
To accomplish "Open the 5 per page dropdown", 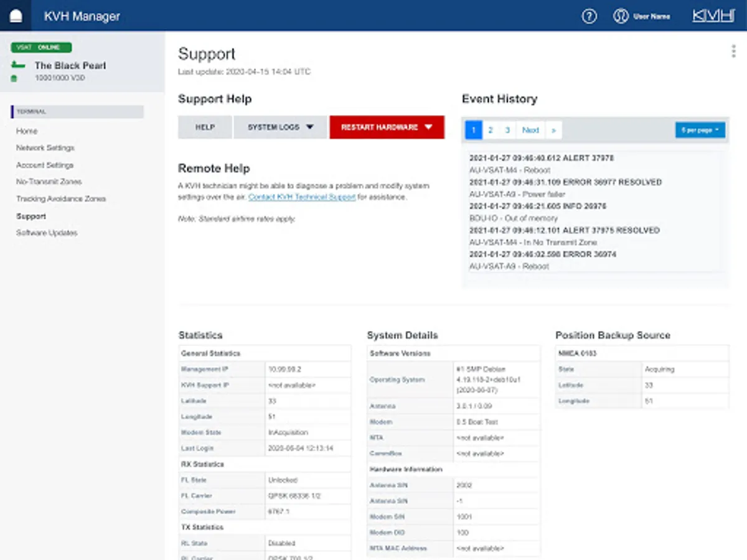I will click(x=700, y=130).
